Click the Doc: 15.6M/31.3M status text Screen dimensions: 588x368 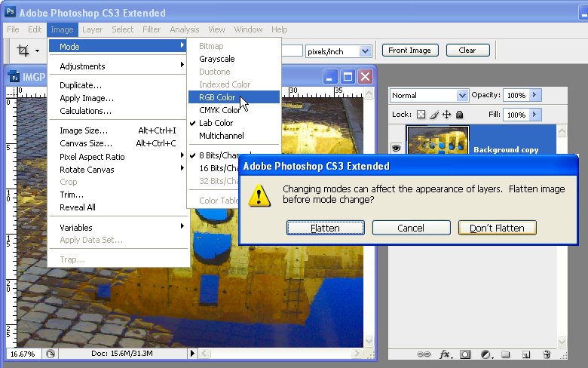122,354
